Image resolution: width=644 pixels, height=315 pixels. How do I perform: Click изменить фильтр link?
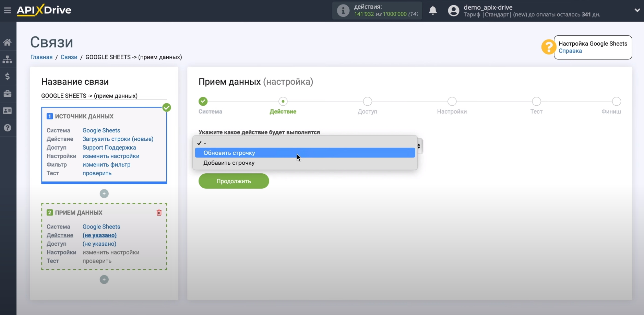tap(106, 165)
